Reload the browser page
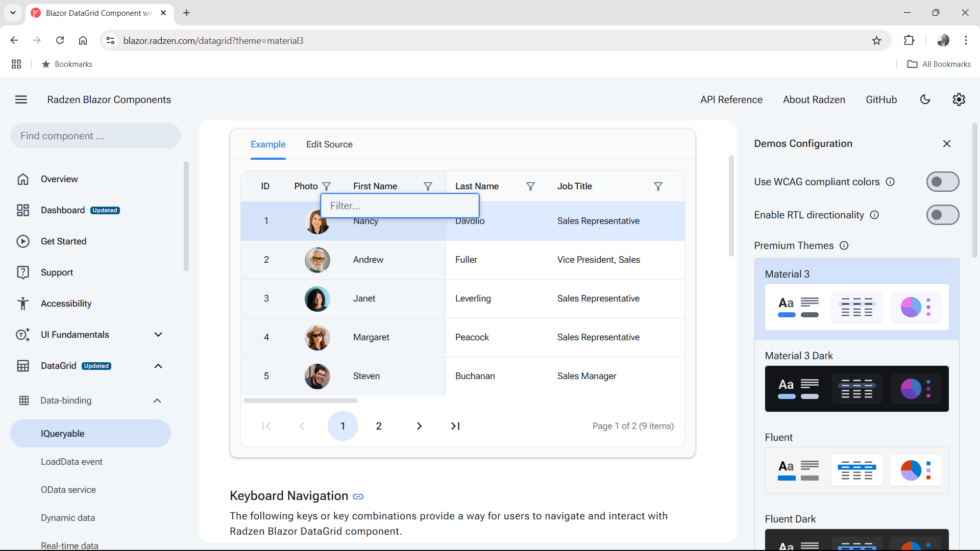The image size is (980, 551). 60,40
